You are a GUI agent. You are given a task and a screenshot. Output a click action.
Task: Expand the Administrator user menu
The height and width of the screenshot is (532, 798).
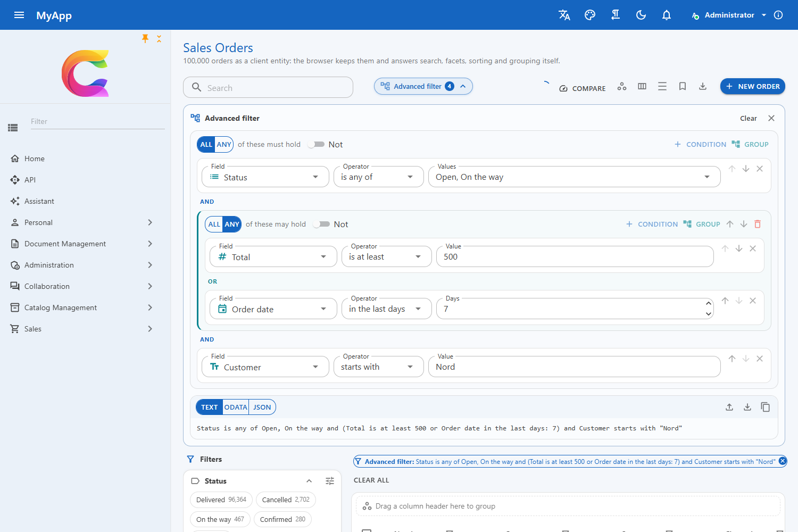point(729,15)
